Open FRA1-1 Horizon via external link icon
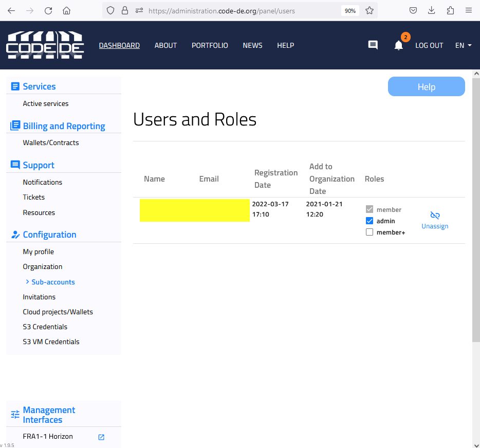 (101, 437)
